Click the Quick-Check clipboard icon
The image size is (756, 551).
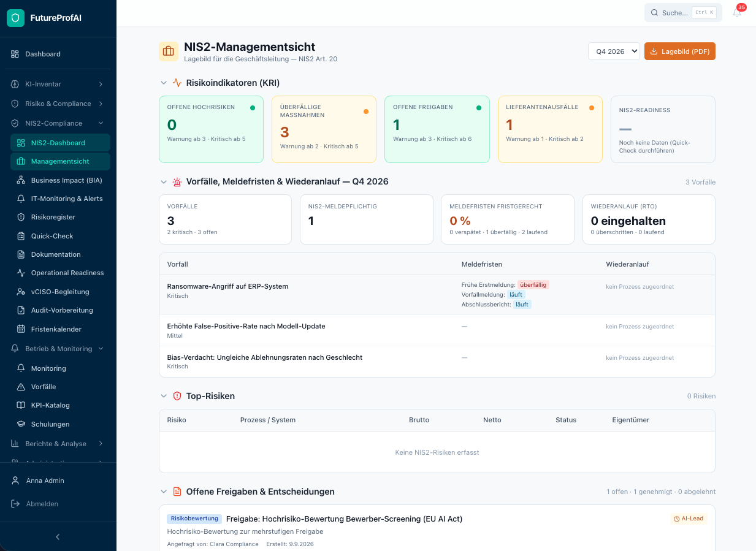coord(21,236)
